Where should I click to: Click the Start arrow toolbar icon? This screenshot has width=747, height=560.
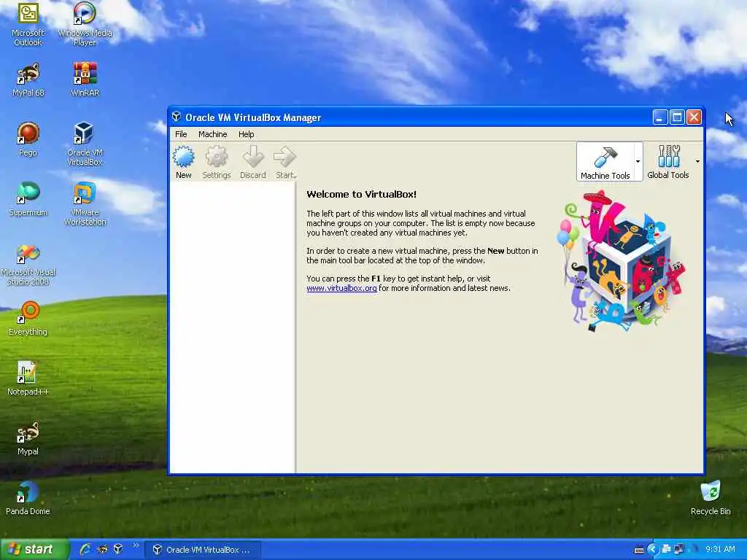tap(285, 162)
